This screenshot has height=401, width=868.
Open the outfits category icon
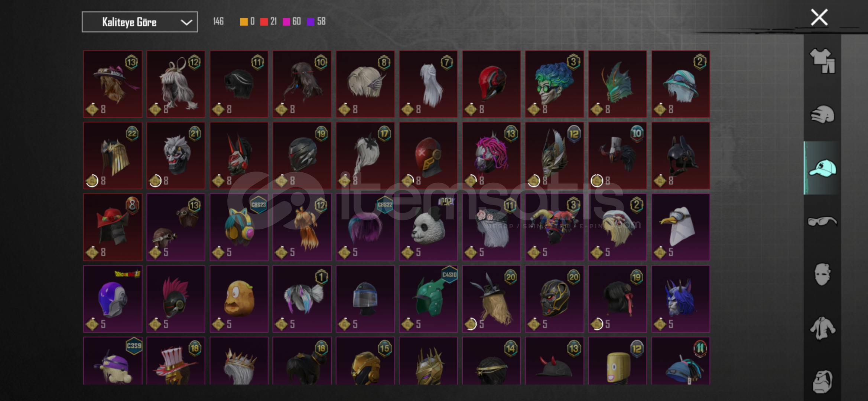(x=822, y=61)
